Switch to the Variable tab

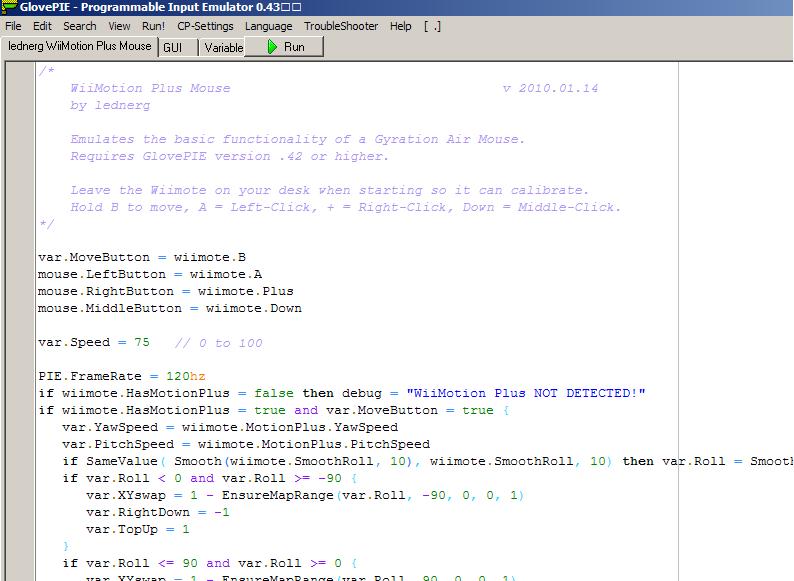[x=224, y=47]
